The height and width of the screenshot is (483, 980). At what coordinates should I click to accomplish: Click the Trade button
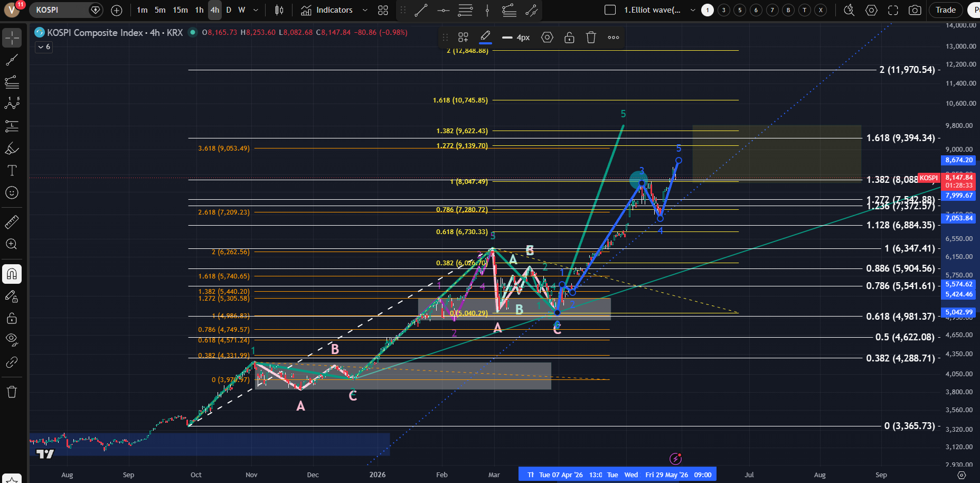pyautogui.click(x=946, y=10)
